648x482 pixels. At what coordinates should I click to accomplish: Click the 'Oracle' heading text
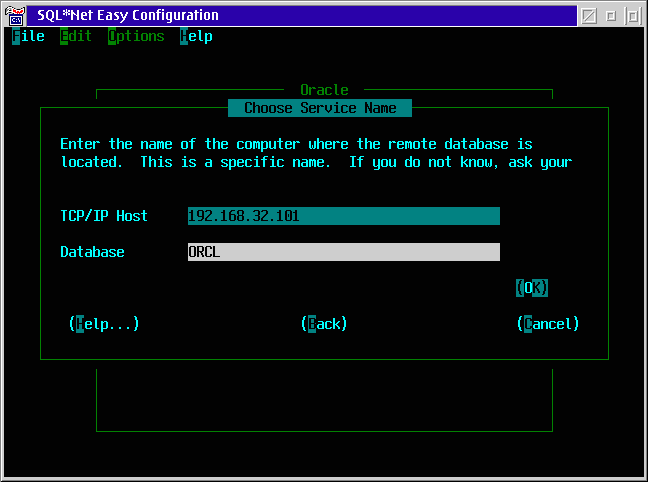pos(324,90)
